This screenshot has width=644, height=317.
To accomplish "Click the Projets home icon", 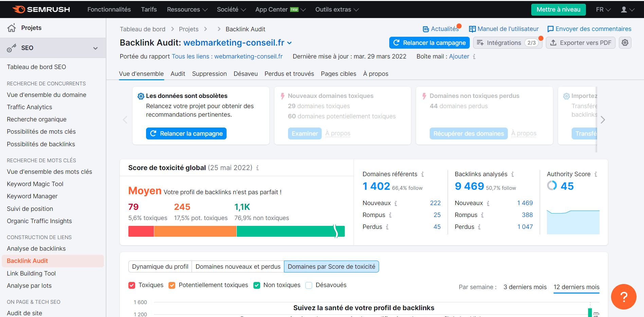I will (12, 28).
